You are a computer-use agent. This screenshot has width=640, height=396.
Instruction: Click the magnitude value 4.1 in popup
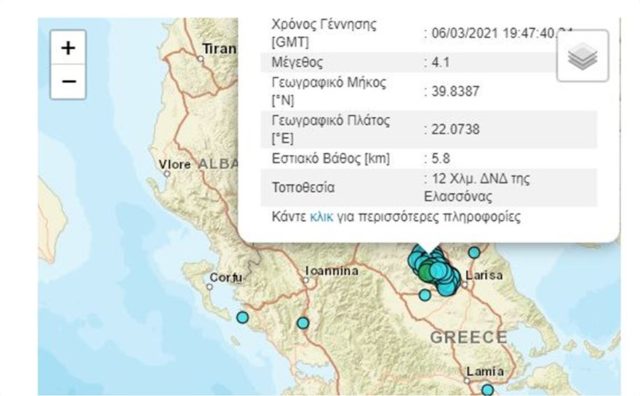coord(440,62)
